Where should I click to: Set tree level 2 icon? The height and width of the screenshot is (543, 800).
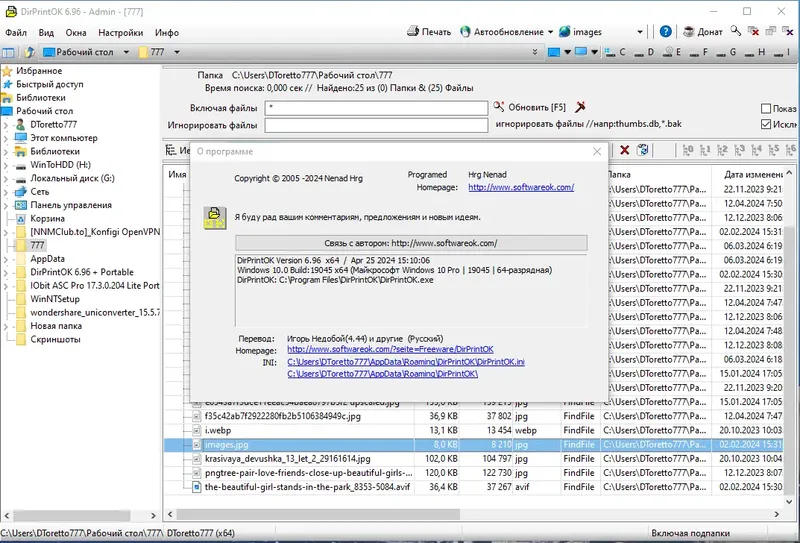click(x=722, y=150)
